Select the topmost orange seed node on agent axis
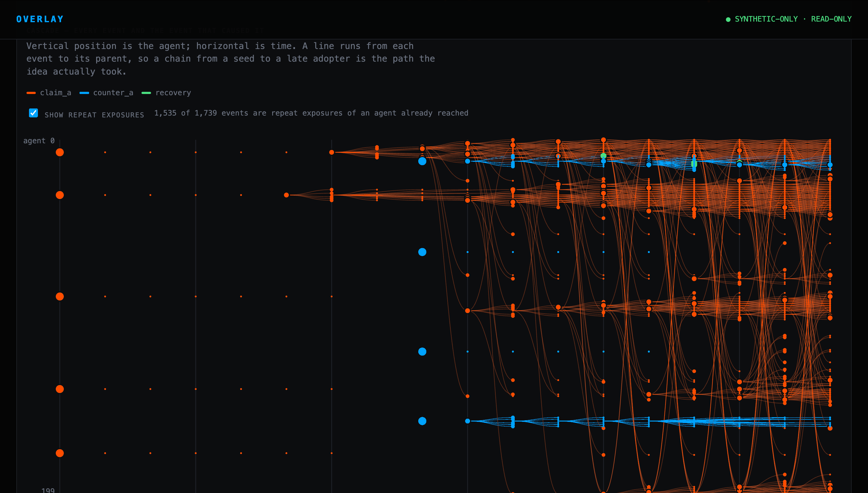 (59, 153)
